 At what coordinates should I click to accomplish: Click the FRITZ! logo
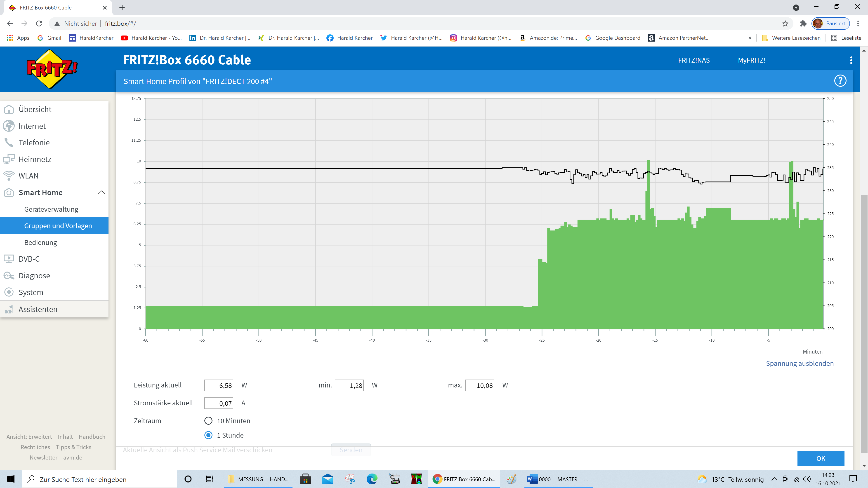click(x=52, y=69)
